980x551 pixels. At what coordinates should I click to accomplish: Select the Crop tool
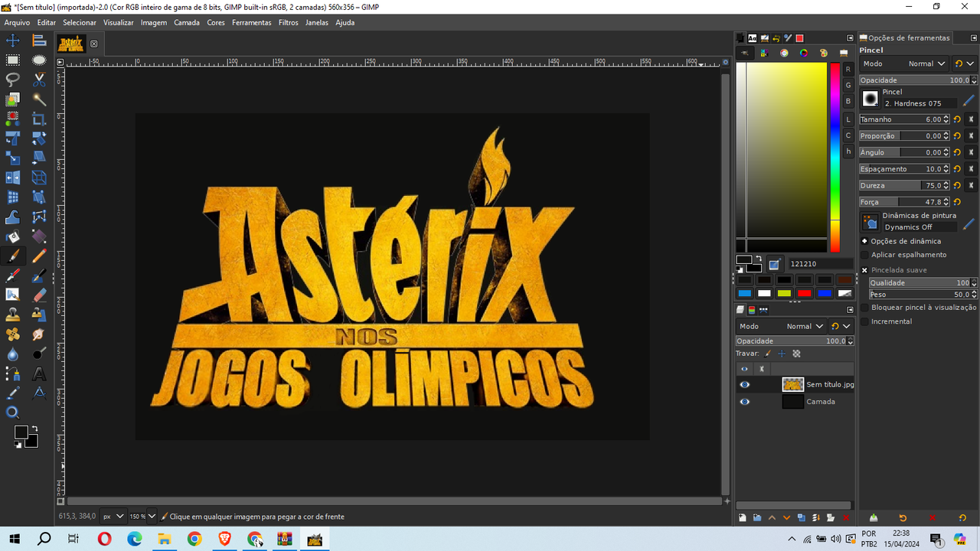[x=39, y=119]
